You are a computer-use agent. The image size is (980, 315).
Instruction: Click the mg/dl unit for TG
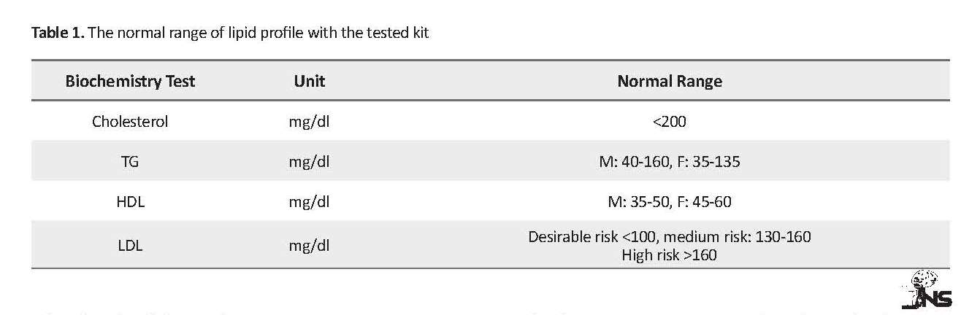[x=310, y=162]
